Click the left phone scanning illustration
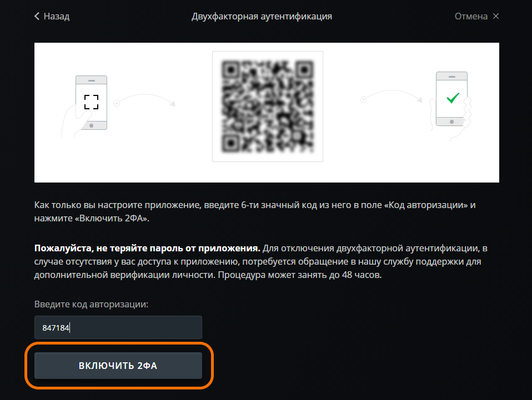The height and width of the screenshot is (400, 532). (x=87, y=105)
